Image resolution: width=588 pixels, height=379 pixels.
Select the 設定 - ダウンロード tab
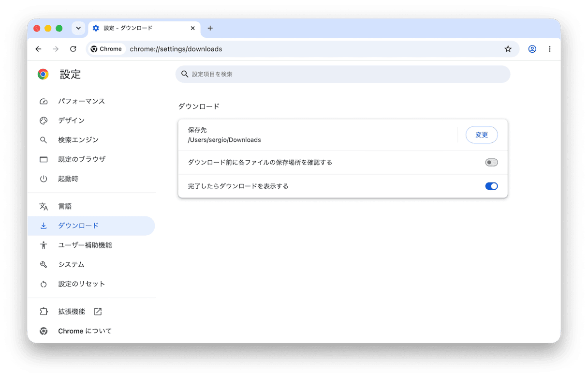coord(144,28)
